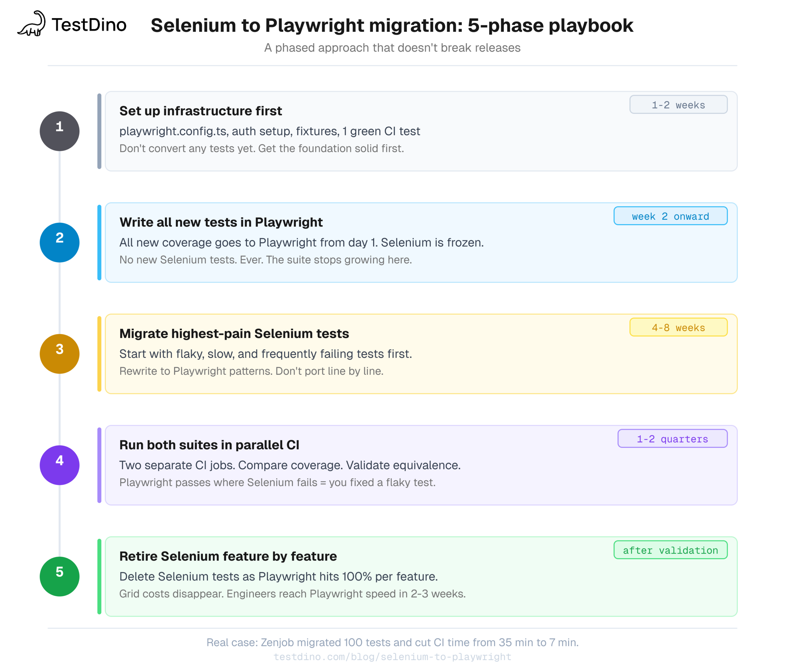Select 'Write all new tests in Playwright' heading

(221, 222)
